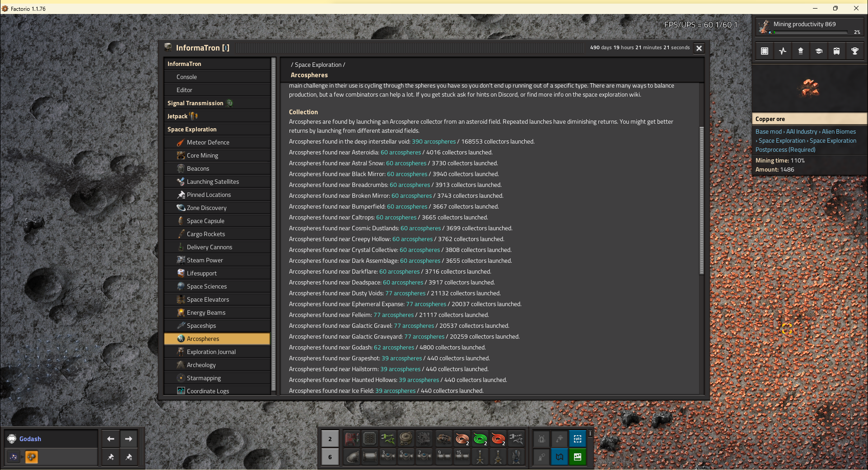
Task: Open the achievements trophy icon
Action: click(x=855, y=51)
